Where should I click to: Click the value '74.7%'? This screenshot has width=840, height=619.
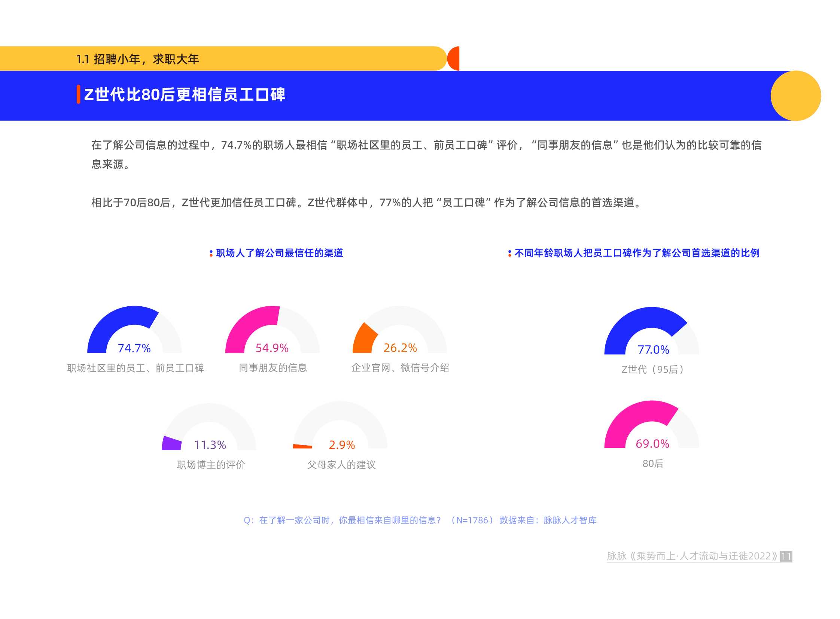(x=134, y=349)
